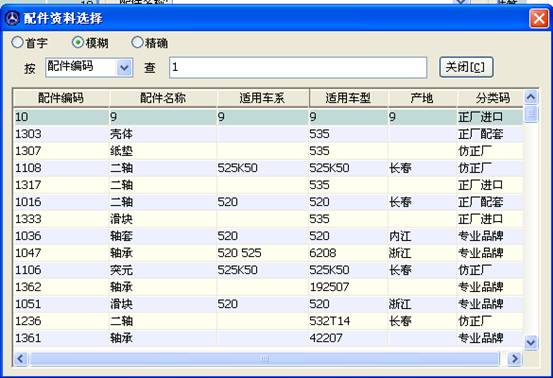Image resolution: width=553 pixels, height=378 pixels.
Task: Sort by the 适用车系 column header
Action: 262,98
